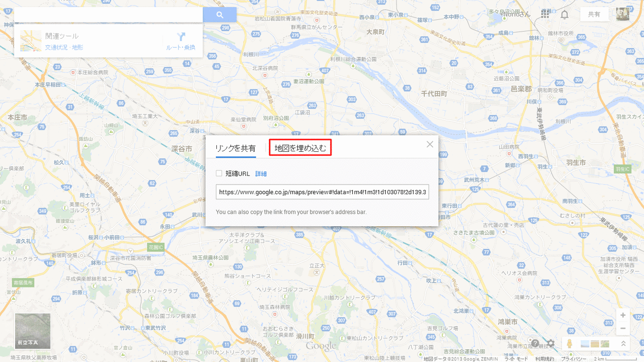Click the share URL text field
Image resolution: width=644 pixels, height=362 pixels.
[322, 192]
